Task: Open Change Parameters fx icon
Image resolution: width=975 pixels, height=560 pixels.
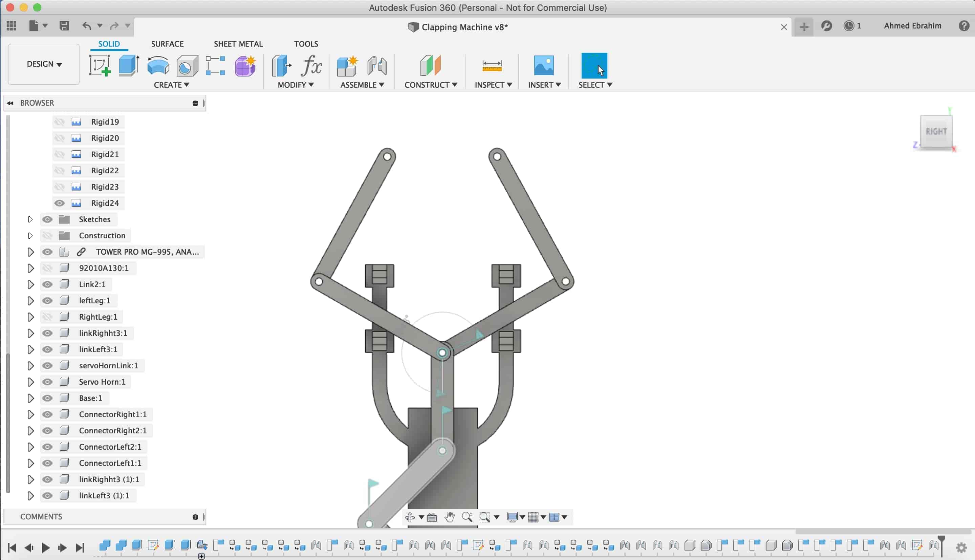Action: (311, 65)
